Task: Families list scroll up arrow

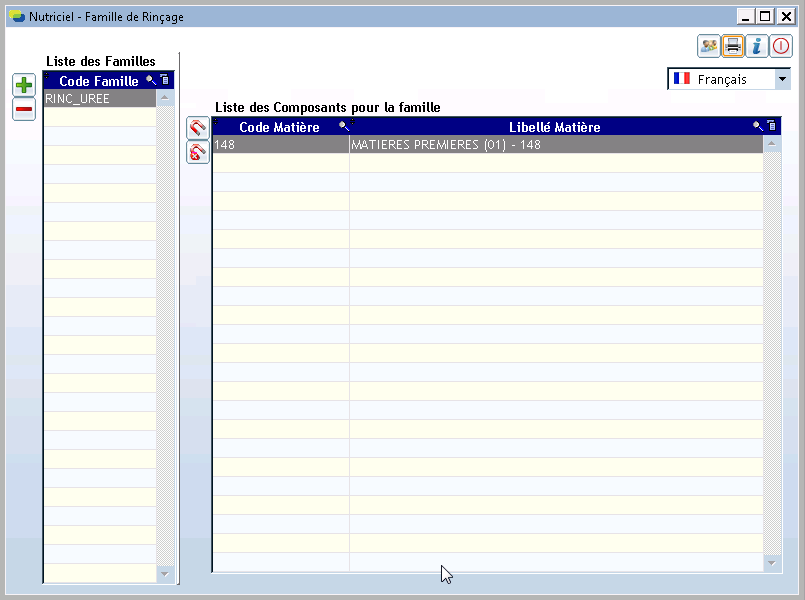Action: (x=165, y=98)
